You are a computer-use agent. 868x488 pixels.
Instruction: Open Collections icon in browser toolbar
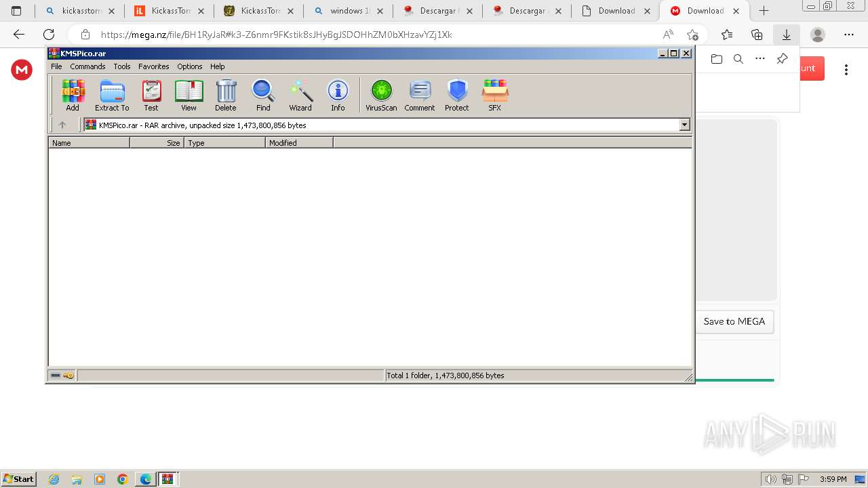757,35
